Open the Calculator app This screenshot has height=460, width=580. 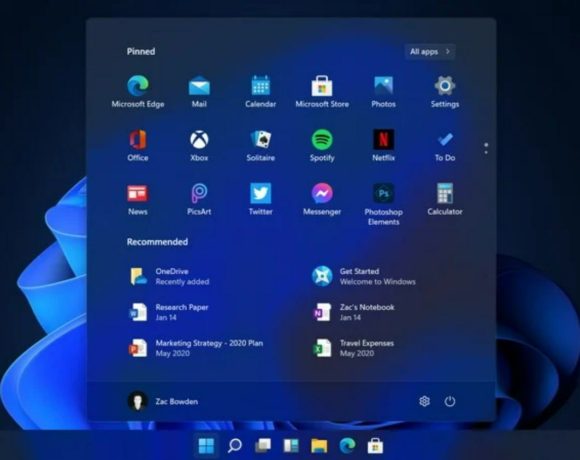coord(445,199)
